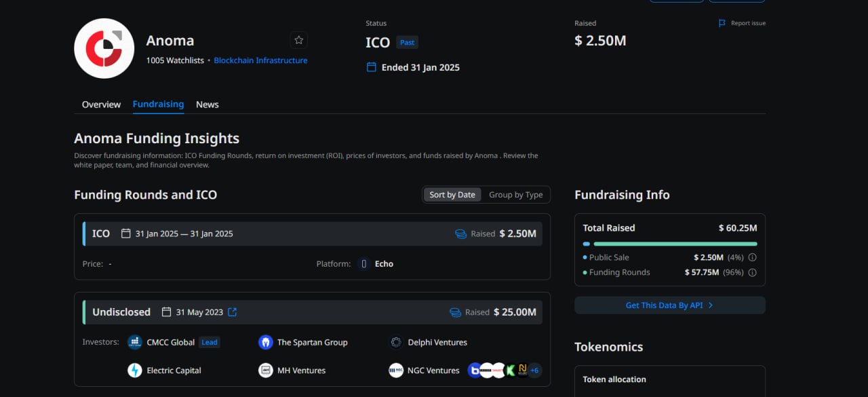Click the "$ 25.00M" raised amount

tap(515, 312)
